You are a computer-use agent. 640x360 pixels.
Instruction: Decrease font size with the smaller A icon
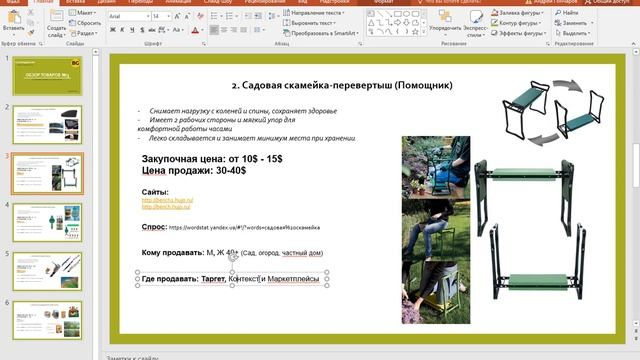187,16
